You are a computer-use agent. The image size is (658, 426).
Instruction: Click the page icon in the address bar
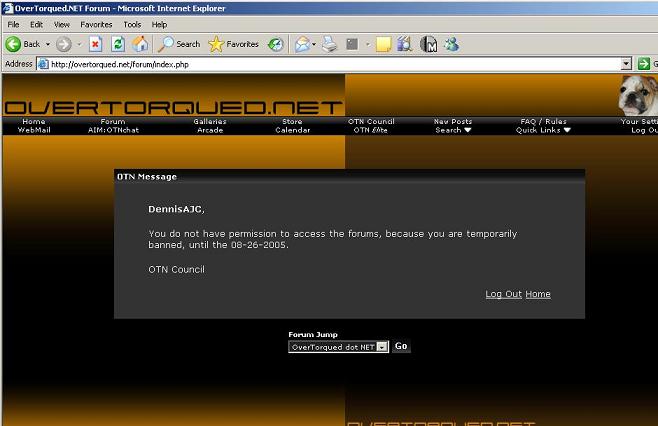(x=43, y=64)
